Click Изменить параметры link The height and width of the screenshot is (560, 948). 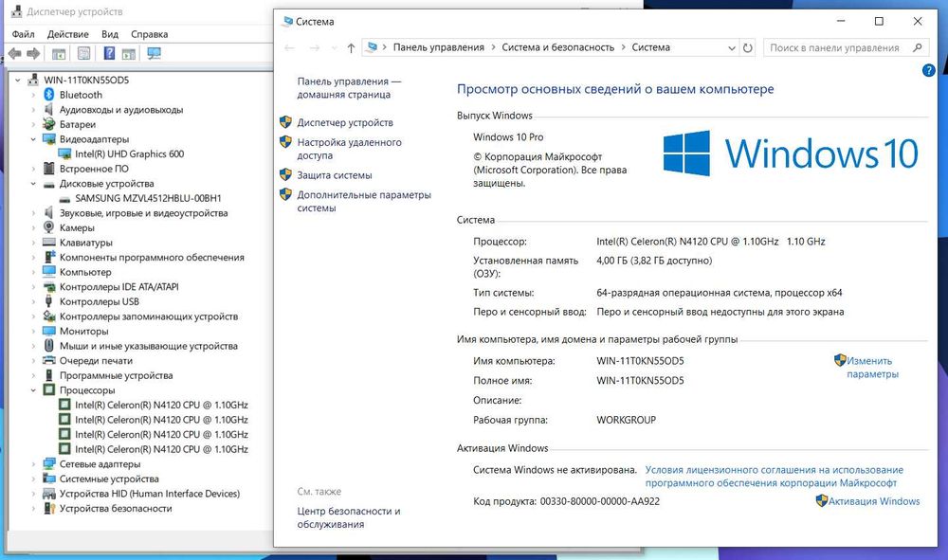[872, 368]
